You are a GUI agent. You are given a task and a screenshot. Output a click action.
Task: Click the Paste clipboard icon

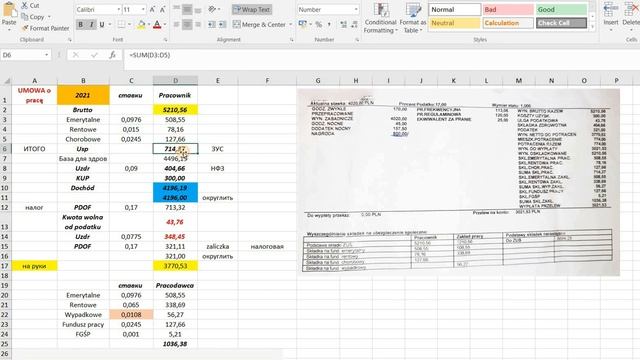[9, 9]
